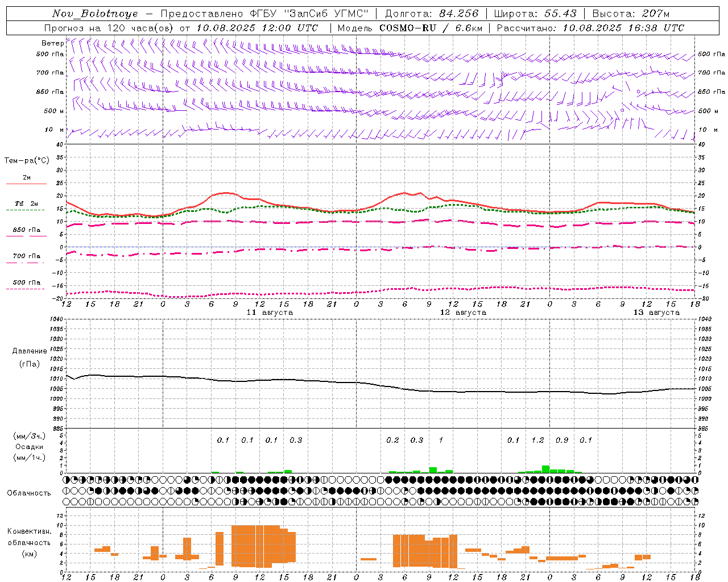Click the computed time Рассчитано: 10.08.2025 16:38 UTC

590,28
